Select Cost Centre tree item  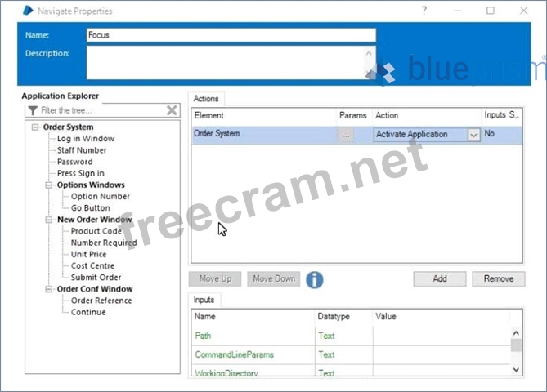92,266
